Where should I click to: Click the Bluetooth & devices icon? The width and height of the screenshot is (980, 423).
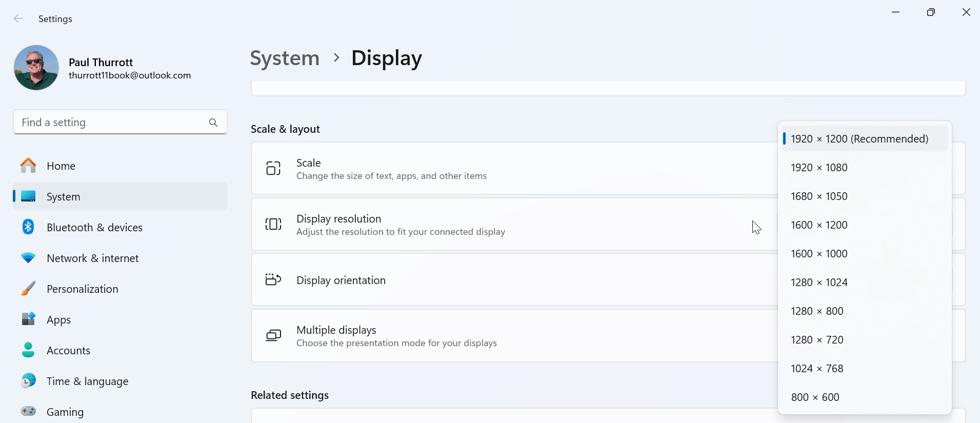pos(28,227)
